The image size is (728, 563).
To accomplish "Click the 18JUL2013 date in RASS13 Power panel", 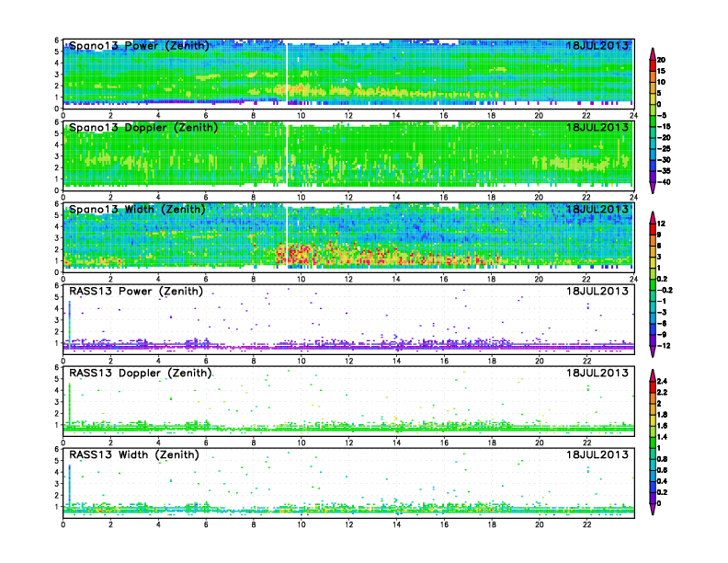I will (x=597, y=292).
